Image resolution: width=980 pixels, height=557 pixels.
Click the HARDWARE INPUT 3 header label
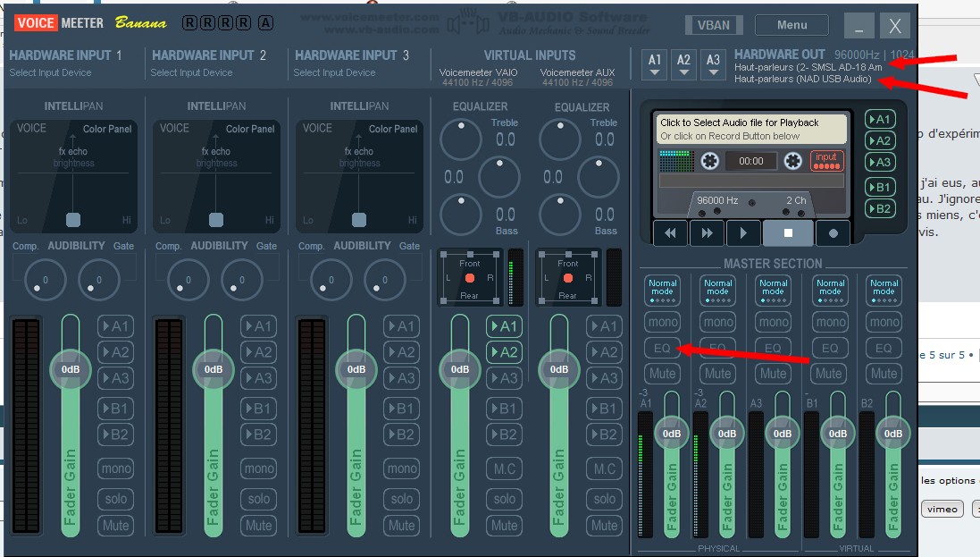352,55
